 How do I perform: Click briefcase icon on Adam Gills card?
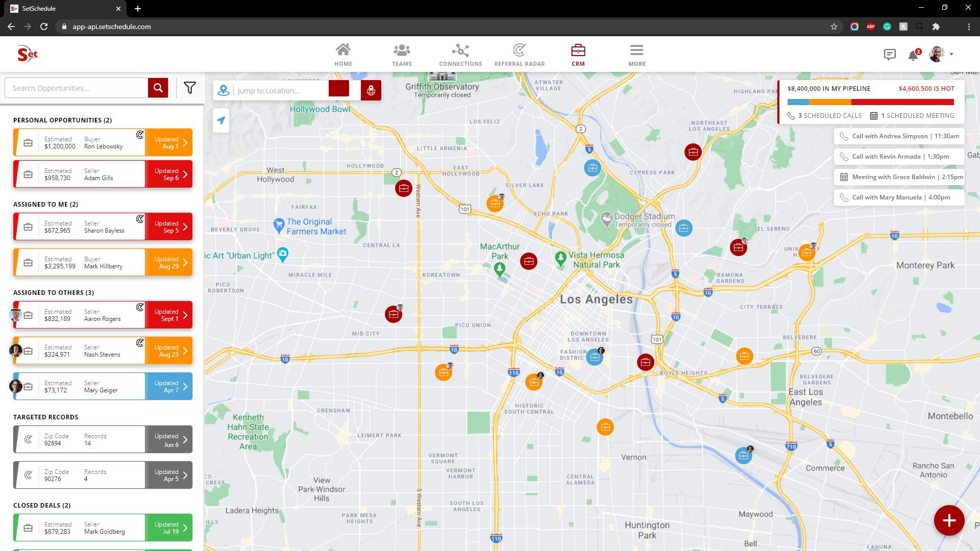coord(28,174)
